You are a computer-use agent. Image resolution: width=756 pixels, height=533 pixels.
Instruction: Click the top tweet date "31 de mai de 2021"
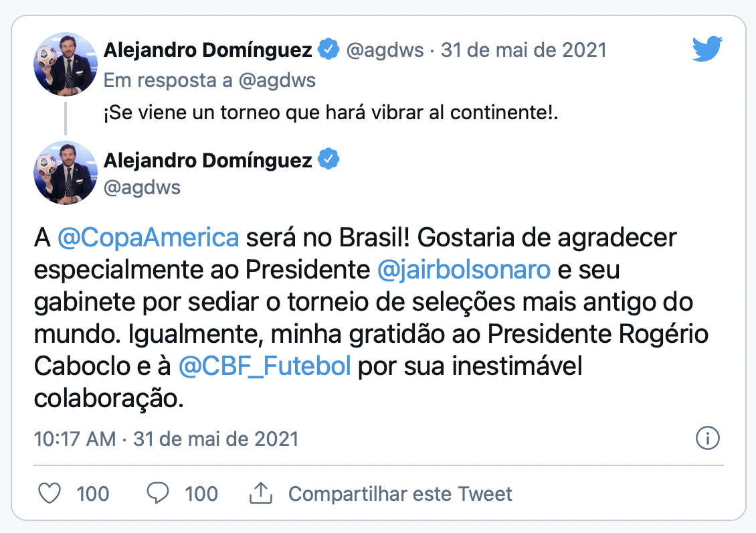point(523,50)
